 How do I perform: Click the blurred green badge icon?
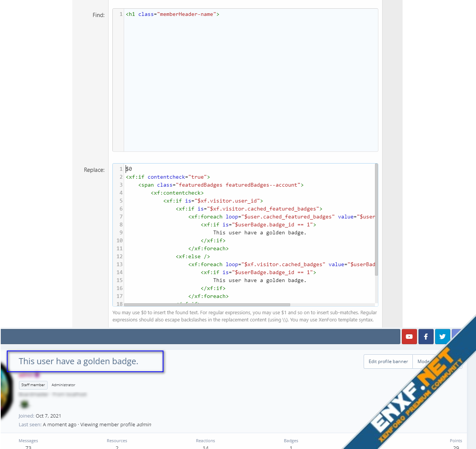click(x=25, y=405)
